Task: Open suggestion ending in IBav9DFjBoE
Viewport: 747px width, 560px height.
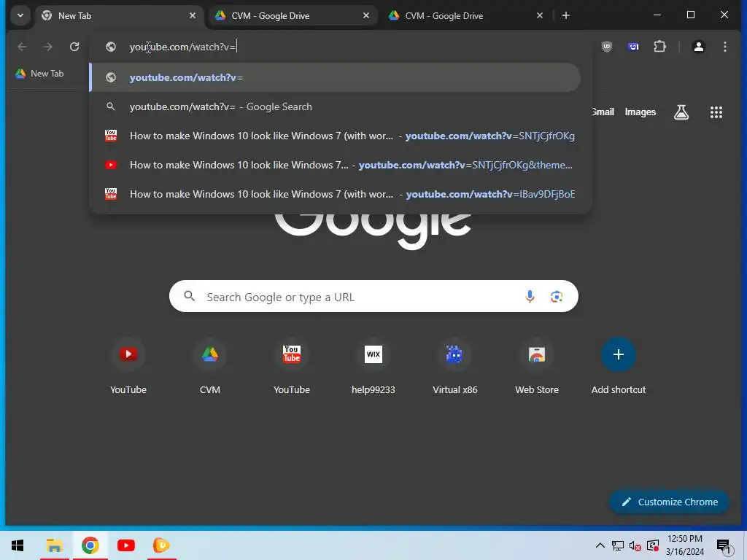Action: [x=335, y=194]
